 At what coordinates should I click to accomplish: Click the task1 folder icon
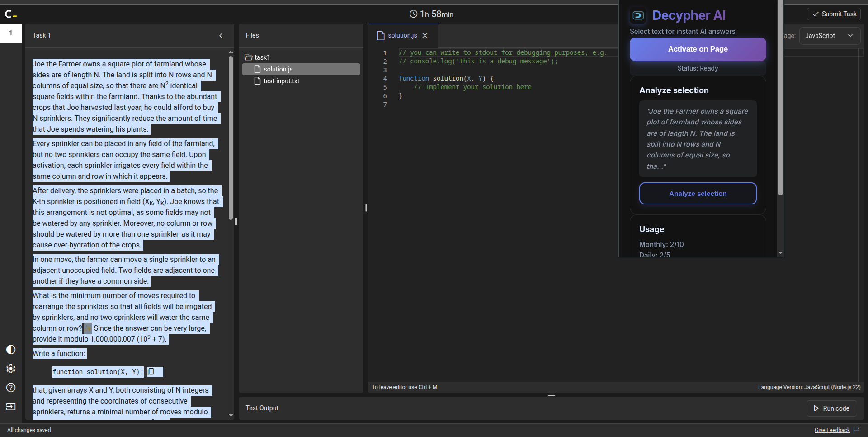pos(248,57)
